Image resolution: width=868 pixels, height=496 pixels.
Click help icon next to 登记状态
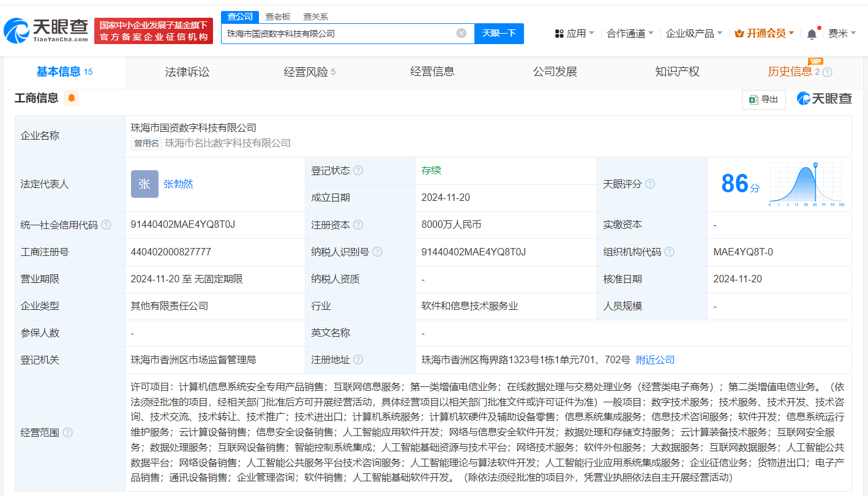coord(358,170)
